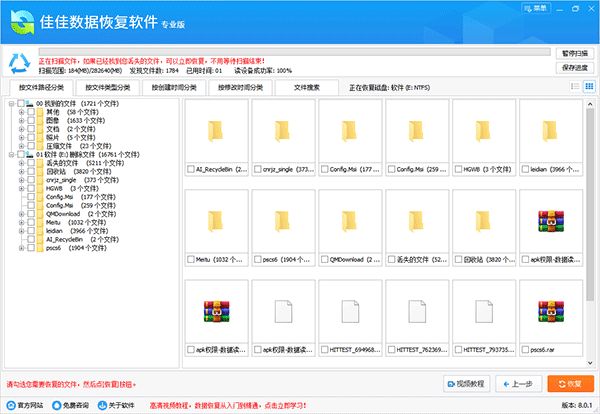Expand the 其他 (58个文件) tree node
The image size is (600, 414).
(x=21, y=112)
